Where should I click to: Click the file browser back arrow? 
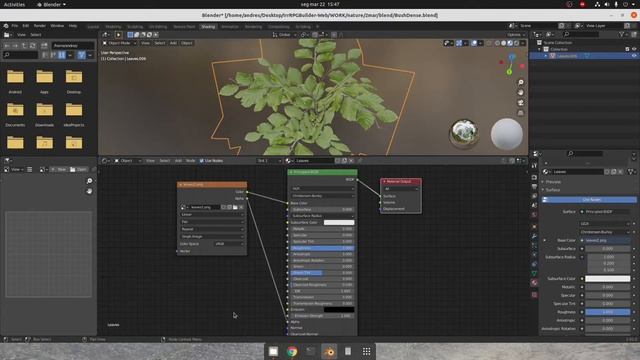[7, 46]
